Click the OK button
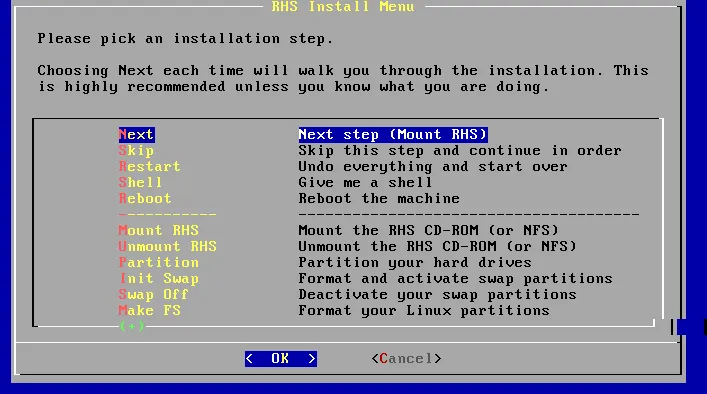 tap(281, 359)
